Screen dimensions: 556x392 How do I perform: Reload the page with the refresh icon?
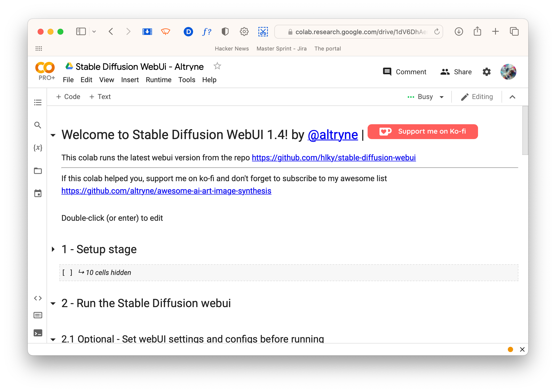point(437,32)
